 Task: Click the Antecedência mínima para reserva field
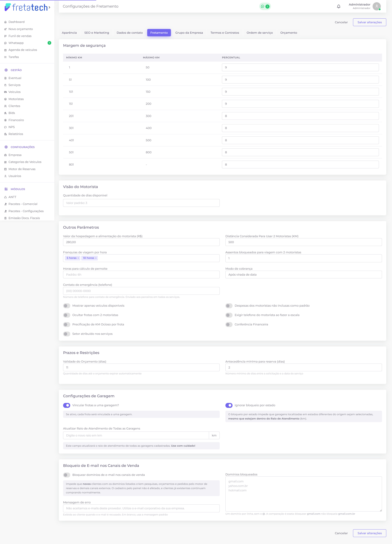coord(303,367)
